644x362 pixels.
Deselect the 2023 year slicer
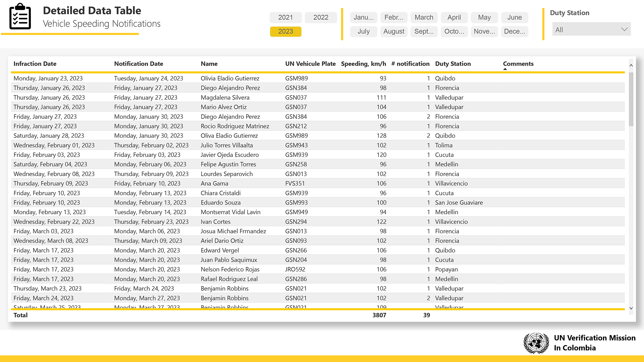pos(286,32)
